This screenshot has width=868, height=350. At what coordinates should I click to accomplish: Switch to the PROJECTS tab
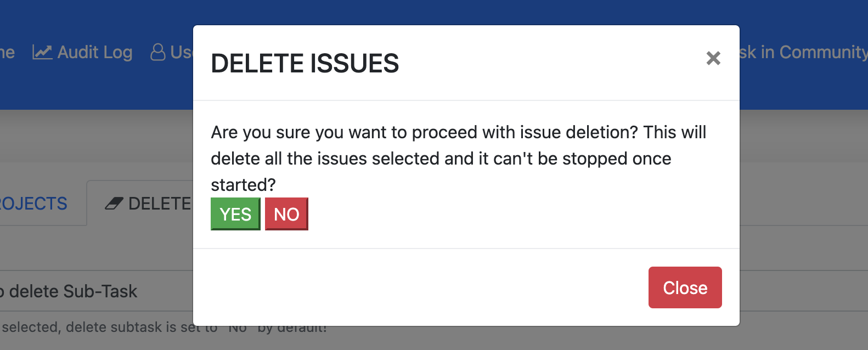33,203
